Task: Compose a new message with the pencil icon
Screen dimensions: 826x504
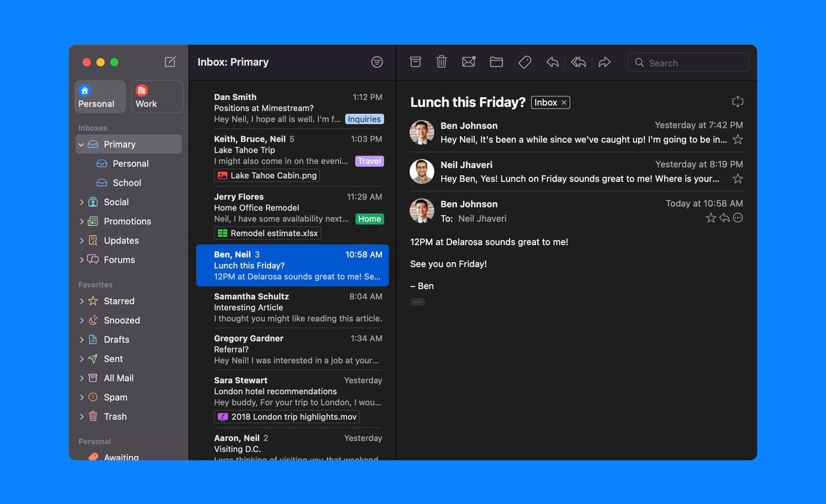Action: click(170, 62)
